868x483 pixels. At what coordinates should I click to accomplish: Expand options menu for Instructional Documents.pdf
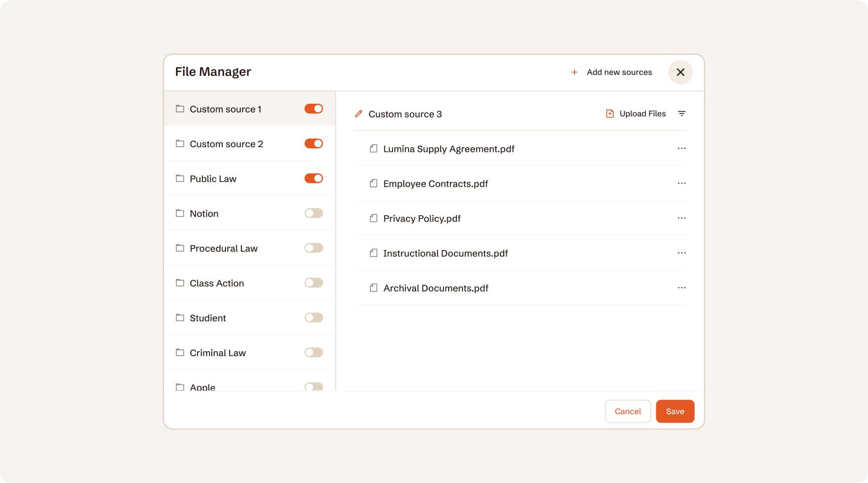coord(682,253)
